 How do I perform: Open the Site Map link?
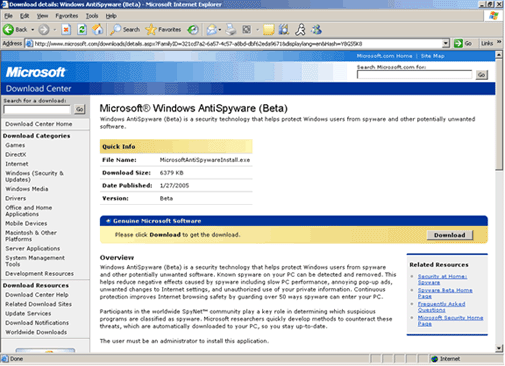tap(432, 56)
